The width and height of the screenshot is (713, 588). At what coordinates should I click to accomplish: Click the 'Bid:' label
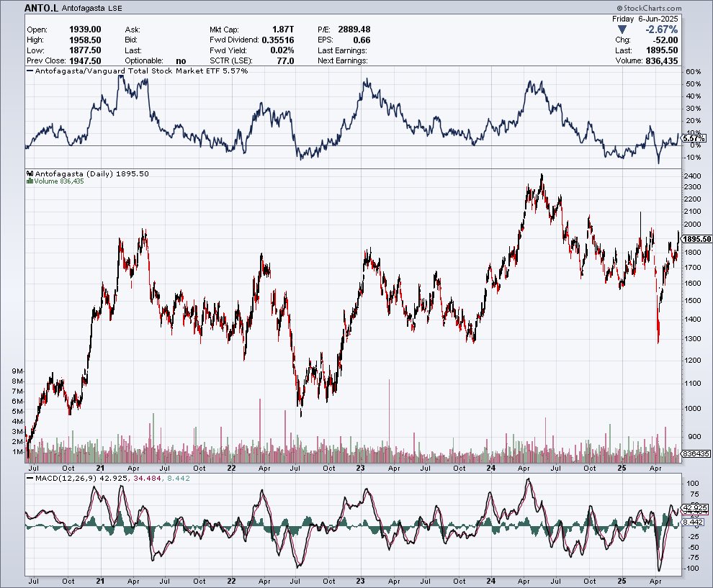tap(131, 40)
